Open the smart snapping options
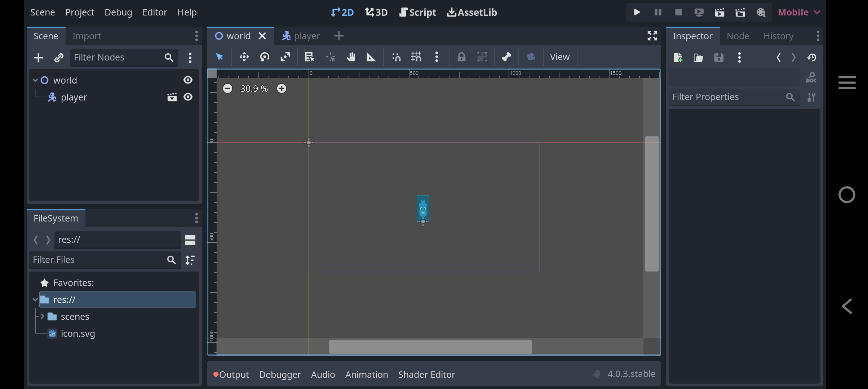 pyautogui.click(x=395, y=57)
